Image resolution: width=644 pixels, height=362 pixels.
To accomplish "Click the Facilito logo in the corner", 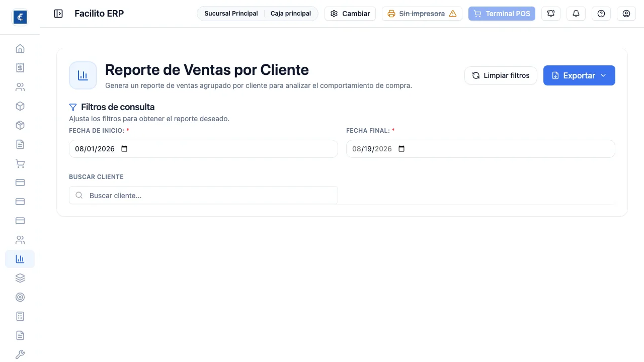I will [x=20, y=17].
